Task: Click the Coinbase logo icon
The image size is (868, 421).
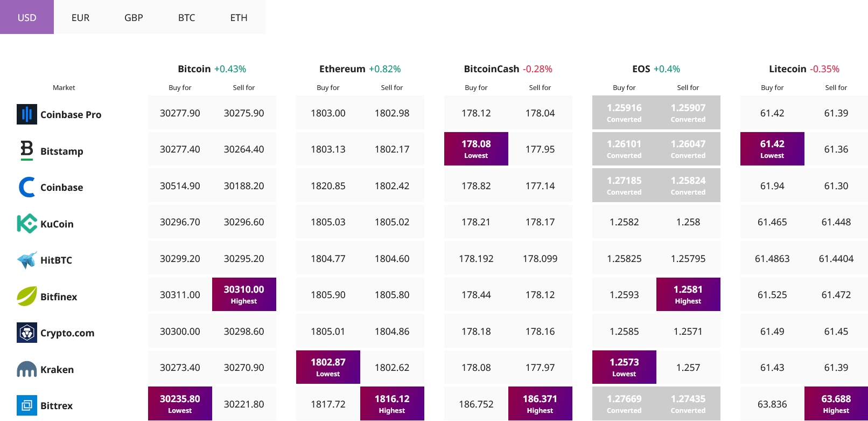Action: (27, 187)
